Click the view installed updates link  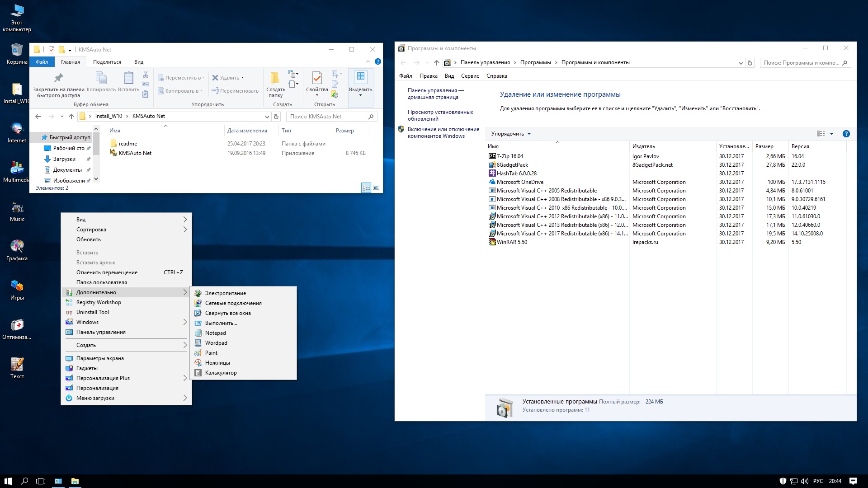point(440,115)
